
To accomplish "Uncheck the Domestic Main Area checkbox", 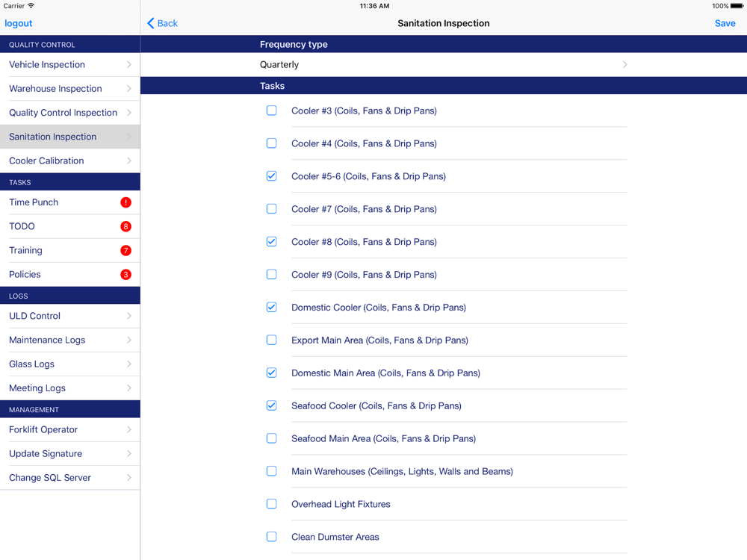I will [x=272, y=373].
